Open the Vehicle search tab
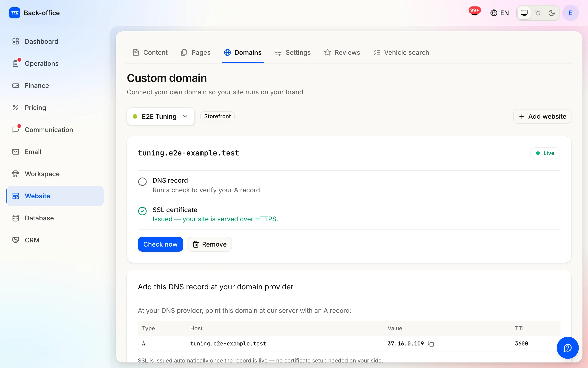The width and height of the screenshot is (588, 368). tap(401, 53)
